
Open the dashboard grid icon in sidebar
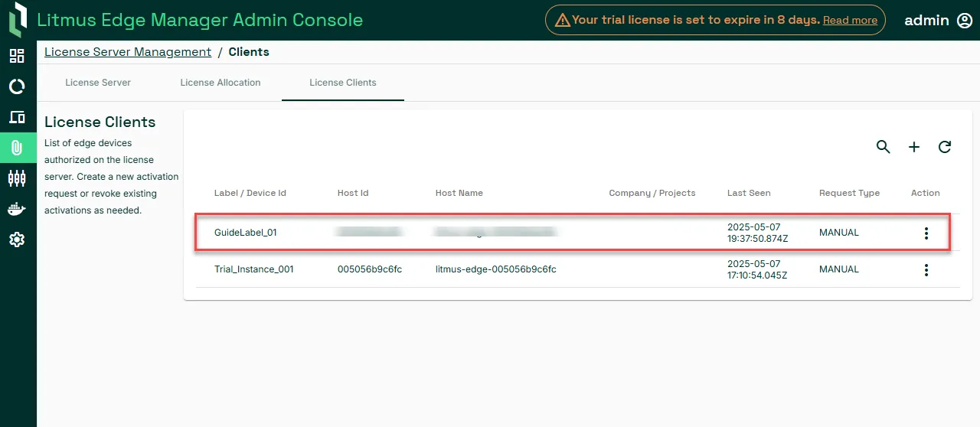[x=17, y=56]
